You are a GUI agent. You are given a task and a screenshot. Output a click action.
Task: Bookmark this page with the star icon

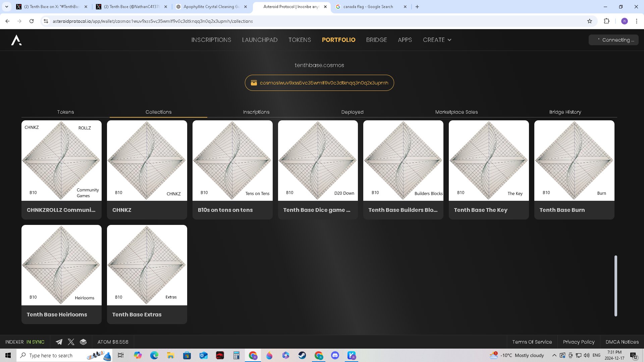[590, 21]
